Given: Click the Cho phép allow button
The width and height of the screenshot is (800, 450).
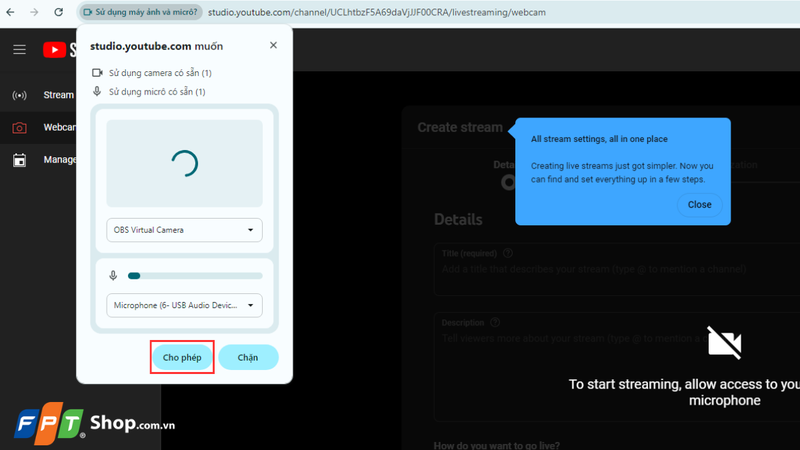Looking at the screenshot, I should tap(182, 357).
